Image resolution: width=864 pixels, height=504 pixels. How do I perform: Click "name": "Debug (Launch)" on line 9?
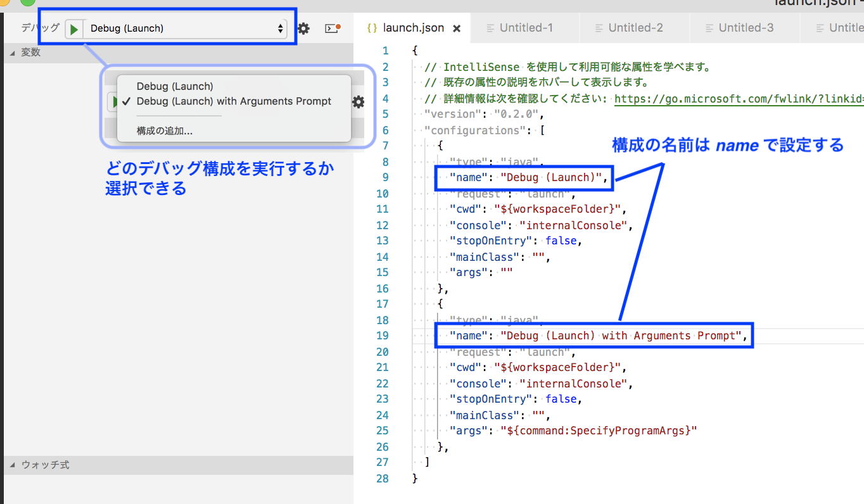point(529,177)
